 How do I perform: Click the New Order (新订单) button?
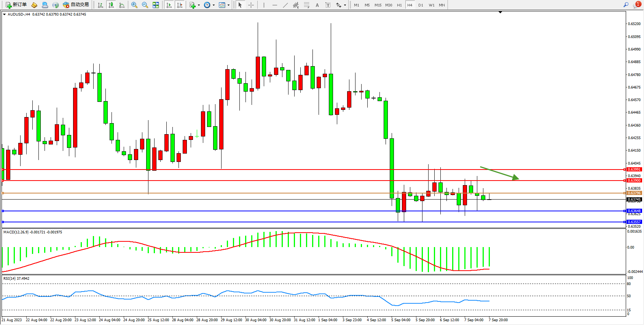click(x=16, y=5)
